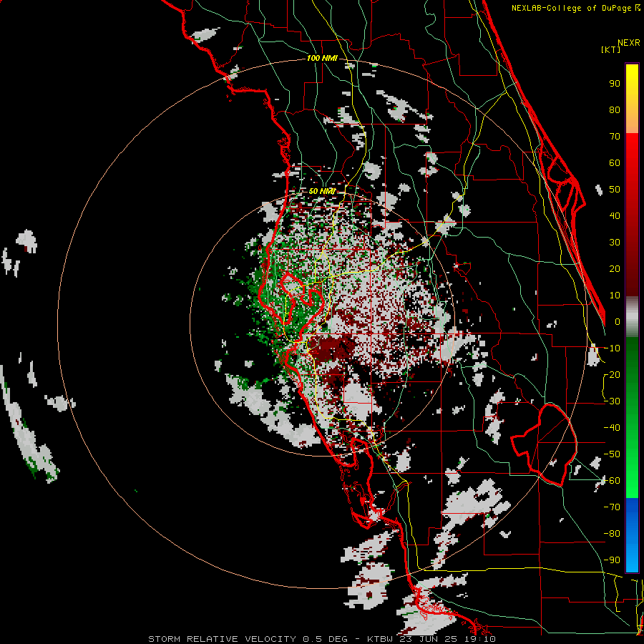The height and width of the screenshot is (644, 644).
Task: Click the positive 70 knot scale label
Action: pyautogui.click(x=615, y=137)
